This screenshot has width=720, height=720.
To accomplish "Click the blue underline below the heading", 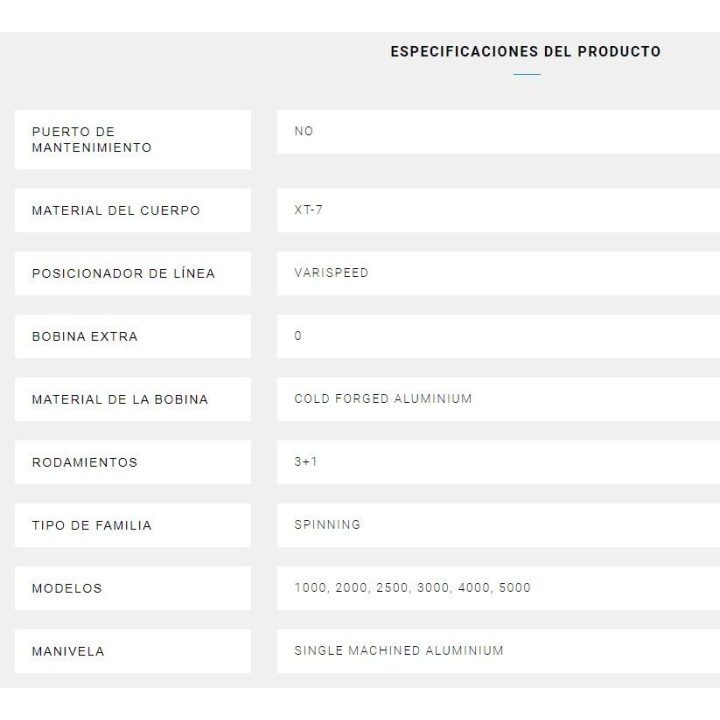I will (x=526, y=75).
